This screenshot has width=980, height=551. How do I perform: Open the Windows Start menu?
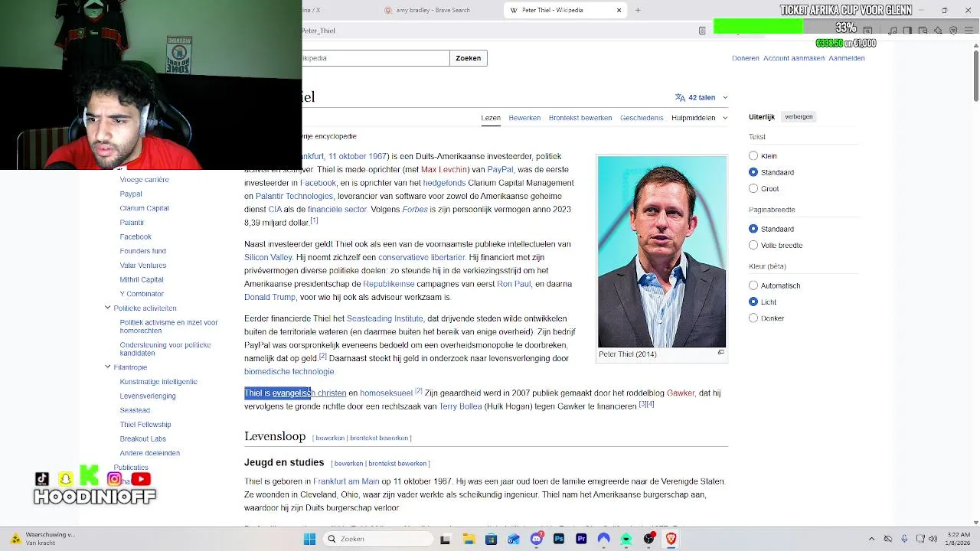[310, 539]
